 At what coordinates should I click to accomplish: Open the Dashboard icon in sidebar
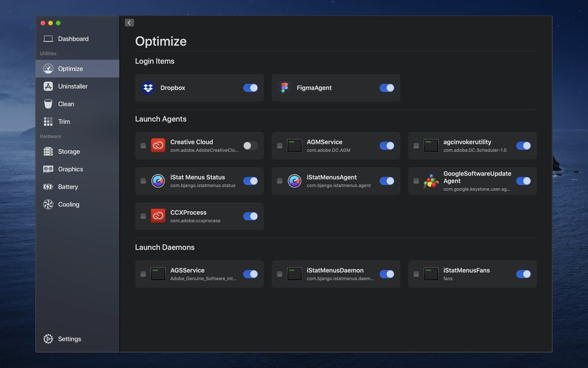click(x=48, y=39)
